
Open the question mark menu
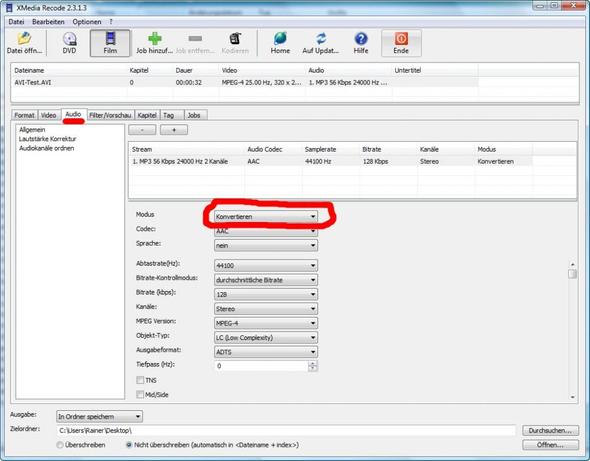tap(111, 22)
